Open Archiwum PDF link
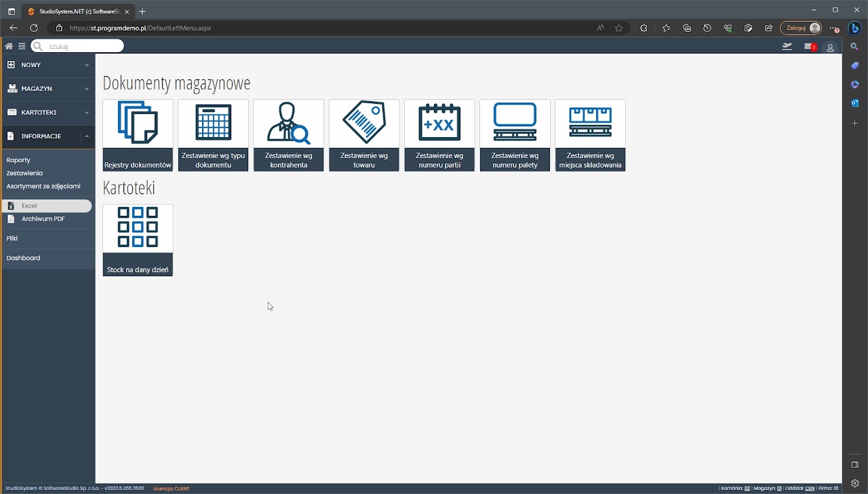The image size is (868, 494). click(43, 219)
